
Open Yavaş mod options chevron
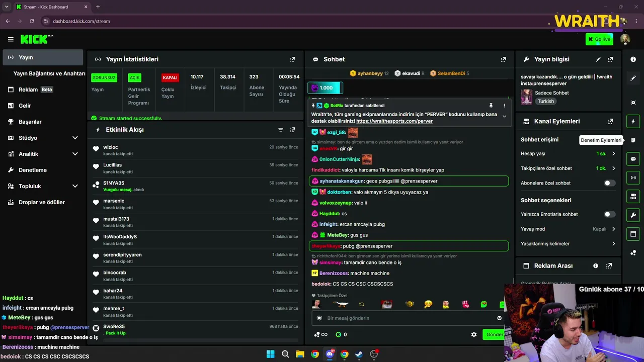(x=613, y=229)
